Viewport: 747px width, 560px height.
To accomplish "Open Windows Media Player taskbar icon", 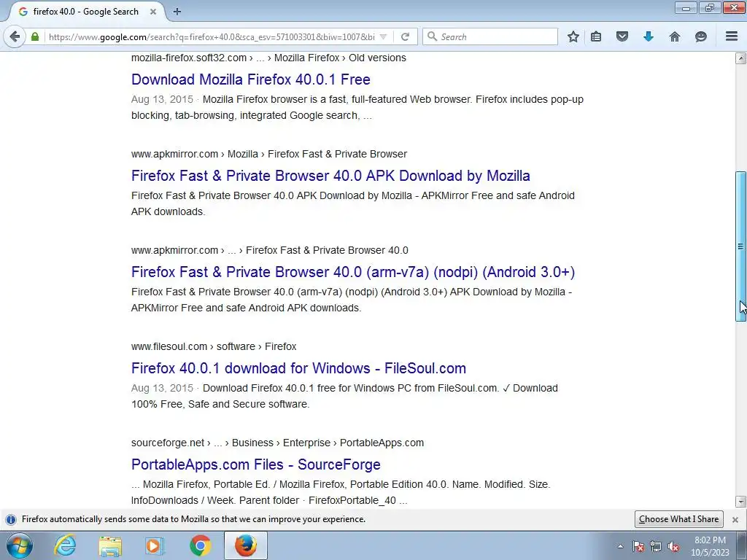I will tap(155, 545).
